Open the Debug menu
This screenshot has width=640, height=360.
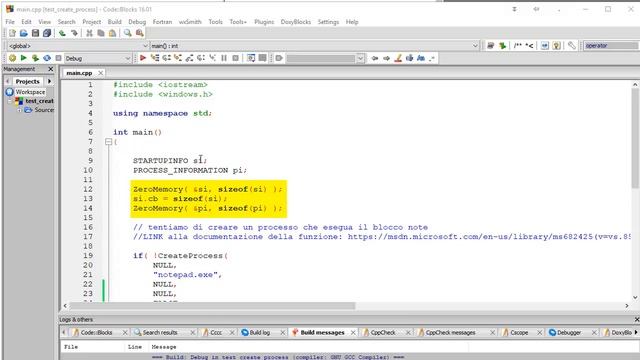[137, 22]
